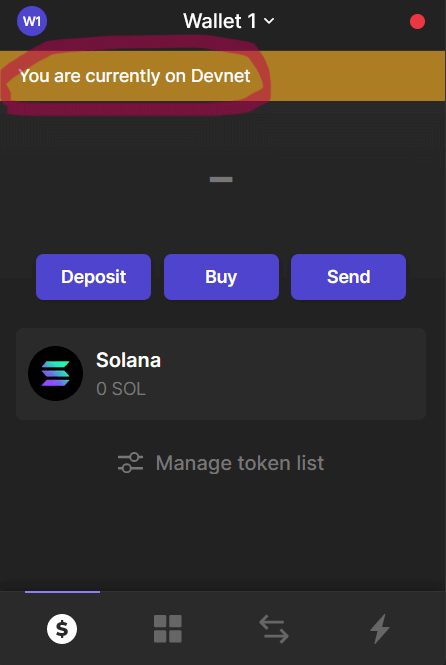
Task: Click the balance dash placeholder
Action: [221, 179]
